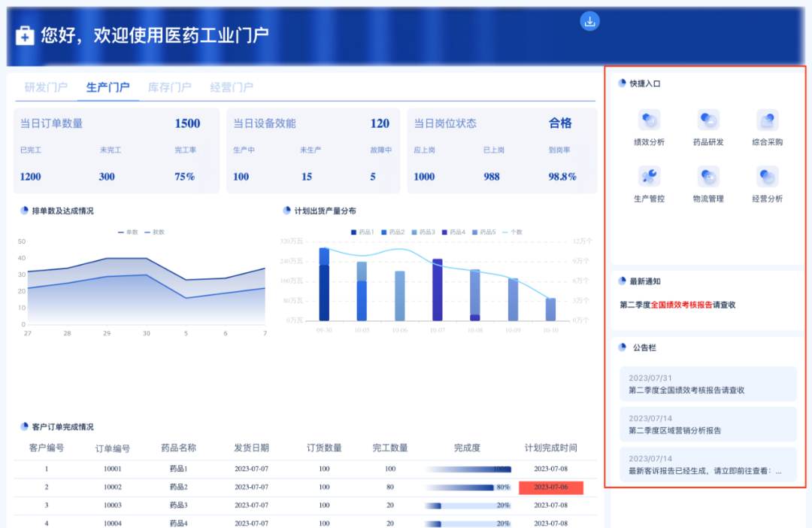Toggle the 药品4 legend entry

[x=453, y=232]
